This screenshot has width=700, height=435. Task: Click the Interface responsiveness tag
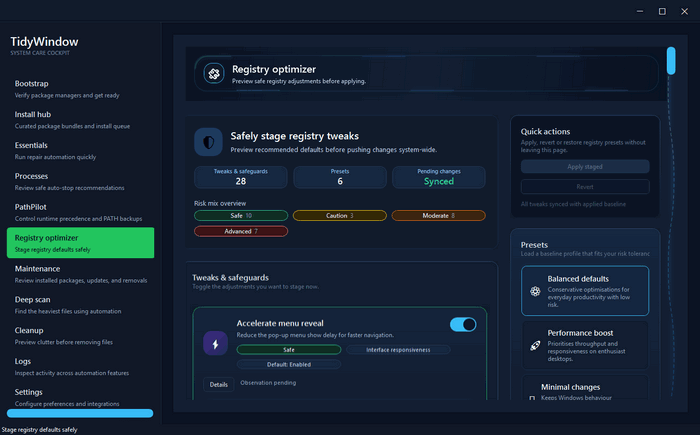[398, 350]
